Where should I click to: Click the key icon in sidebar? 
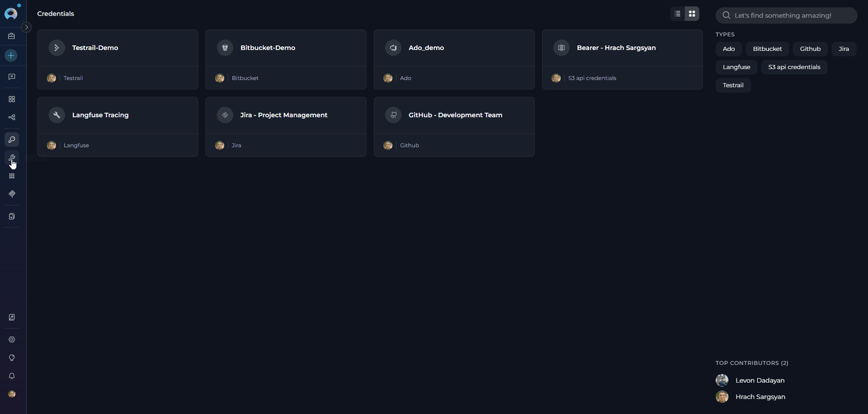click(x=12, y=140)
